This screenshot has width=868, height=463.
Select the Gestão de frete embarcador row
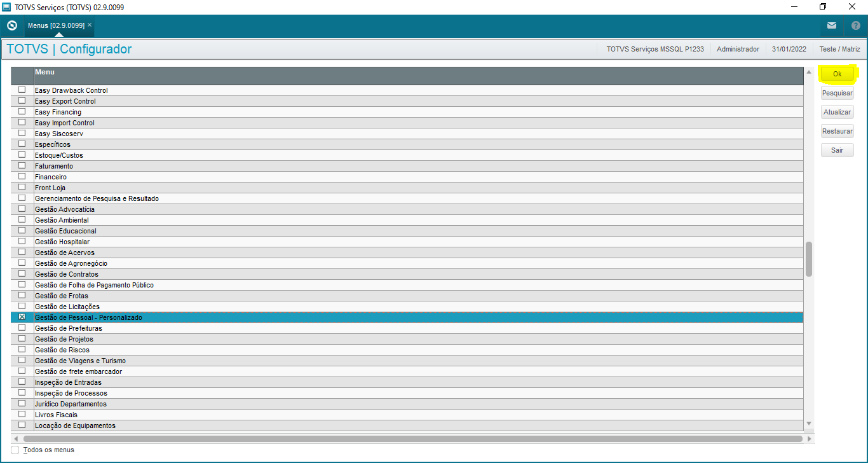407,371
